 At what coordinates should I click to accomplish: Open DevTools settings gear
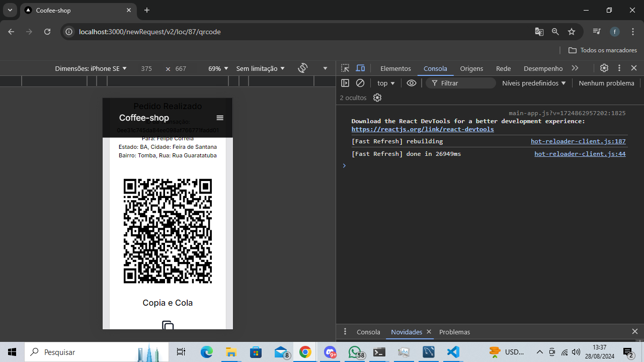604,68
